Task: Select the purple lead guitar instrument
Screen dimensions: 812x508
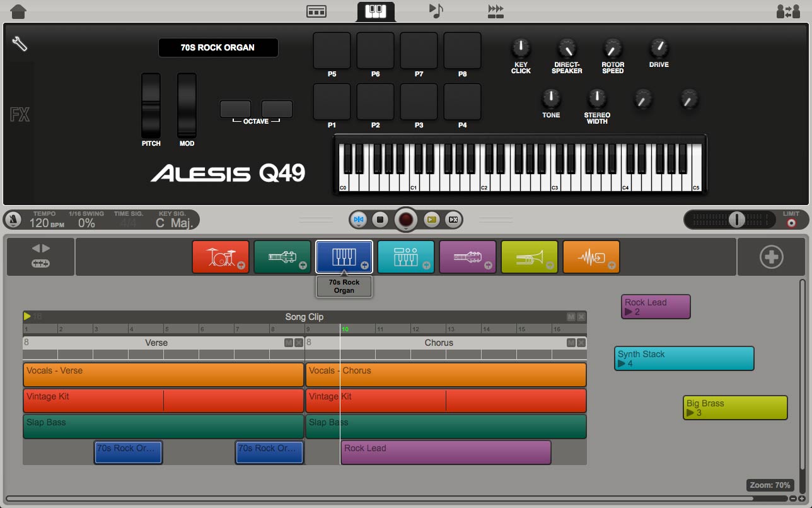Action: coord(467,257)
